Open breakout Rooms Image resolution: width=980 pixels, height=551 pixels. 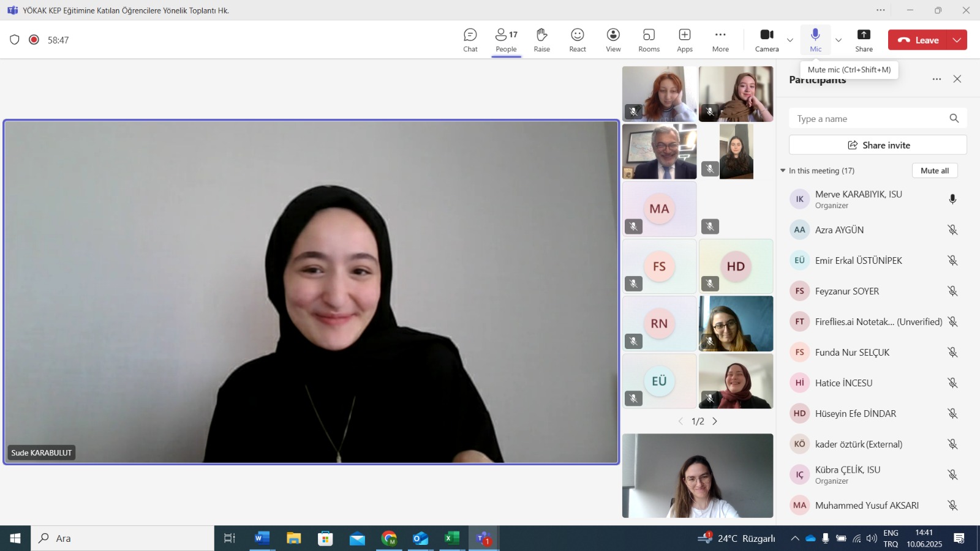click(x=649, y=40)
